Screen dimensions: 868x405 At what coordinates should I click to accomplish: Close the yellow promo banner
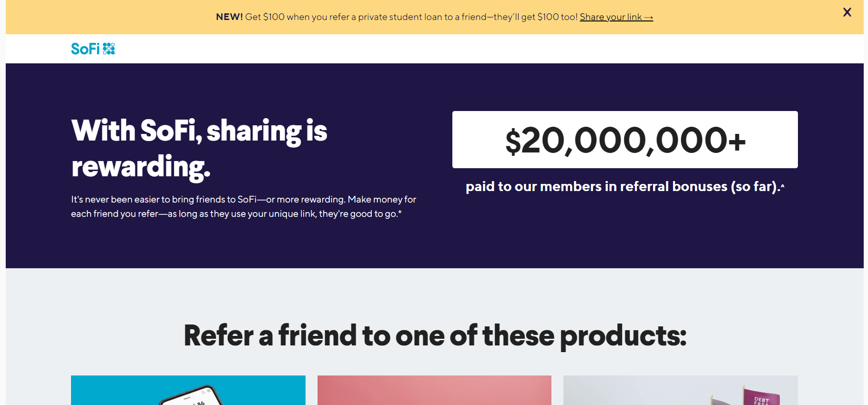coord(847,12)
